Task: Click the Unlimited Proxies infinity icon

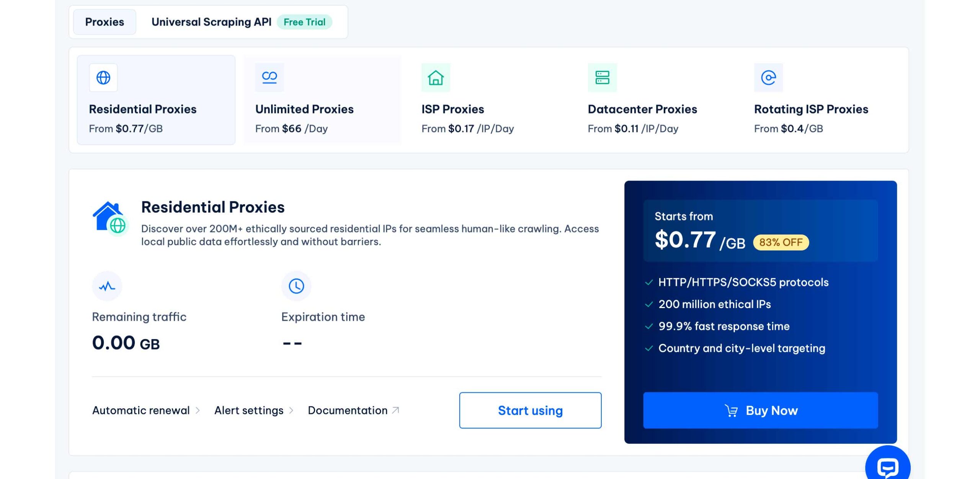Action: coord(269,77)
